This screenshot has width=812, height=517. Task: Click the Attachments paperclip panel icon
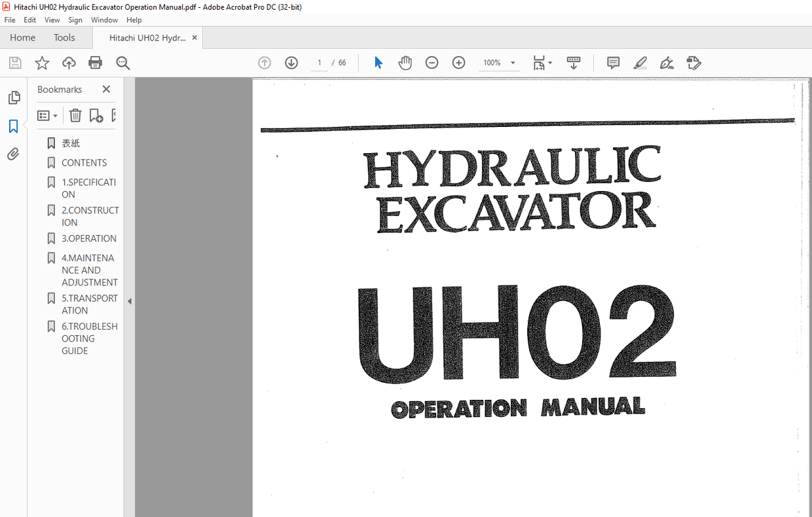(14, 154)
